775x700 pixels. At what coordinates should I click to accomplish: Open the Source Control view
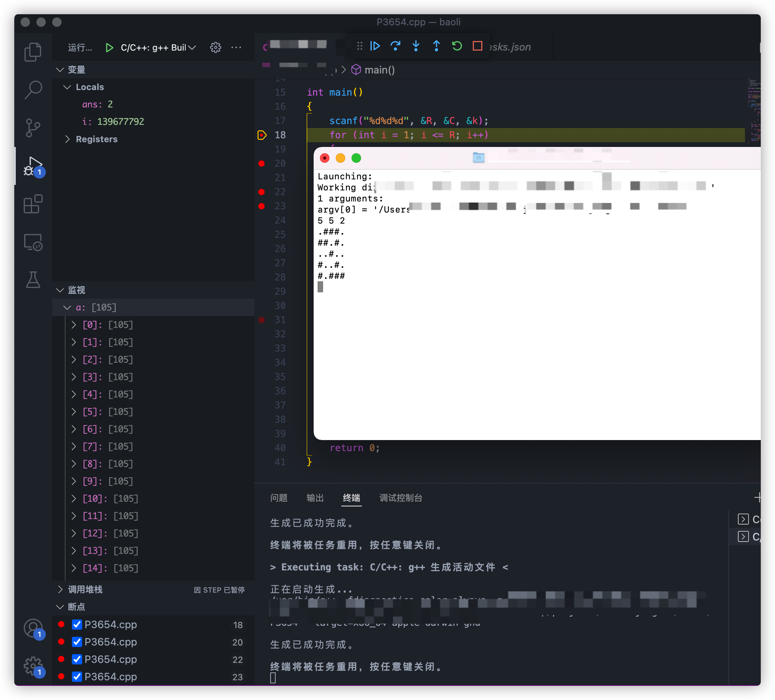[33, 128]
